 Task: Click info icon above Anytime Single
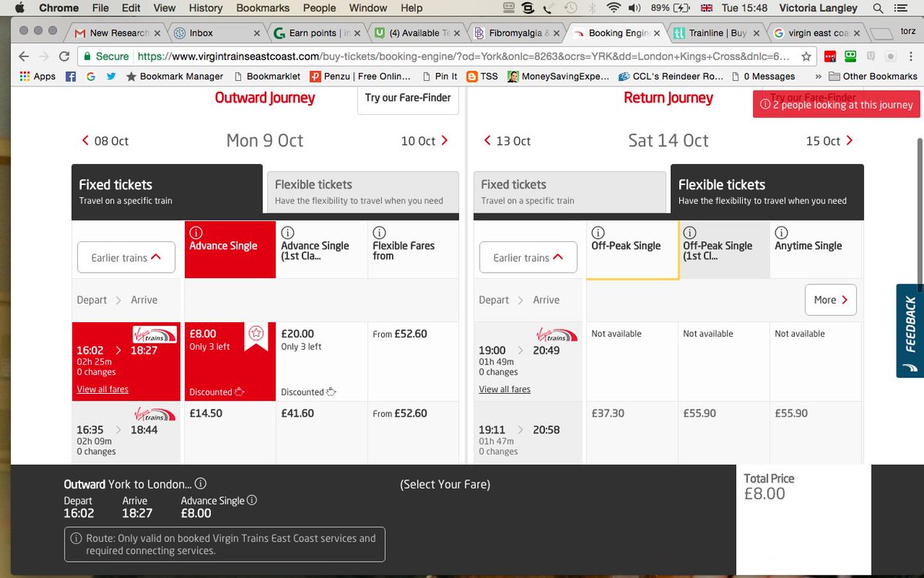click(x=781, y=233)
